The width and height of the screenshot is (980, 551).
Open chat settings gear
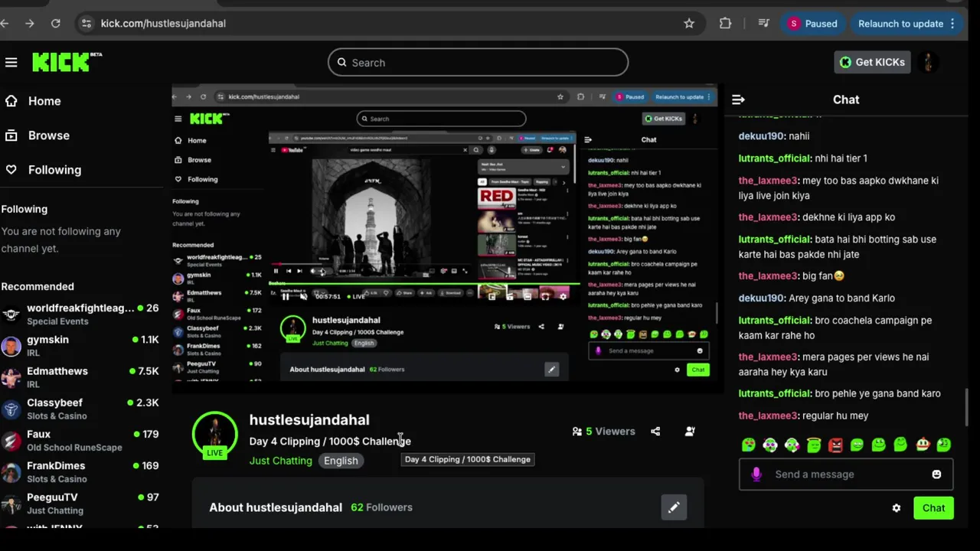point(897,508)
